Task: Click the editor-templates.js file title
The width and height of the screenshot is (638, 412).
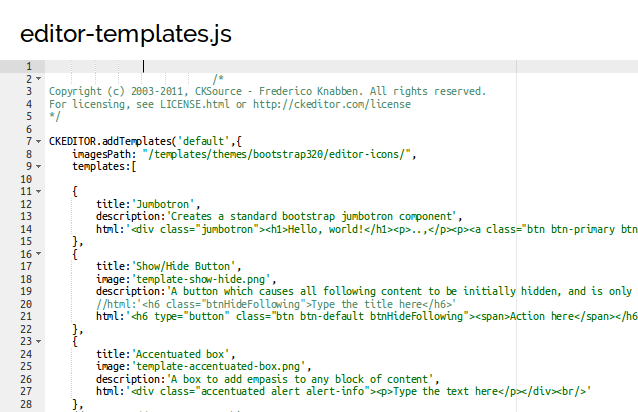Action: (126, 34)
